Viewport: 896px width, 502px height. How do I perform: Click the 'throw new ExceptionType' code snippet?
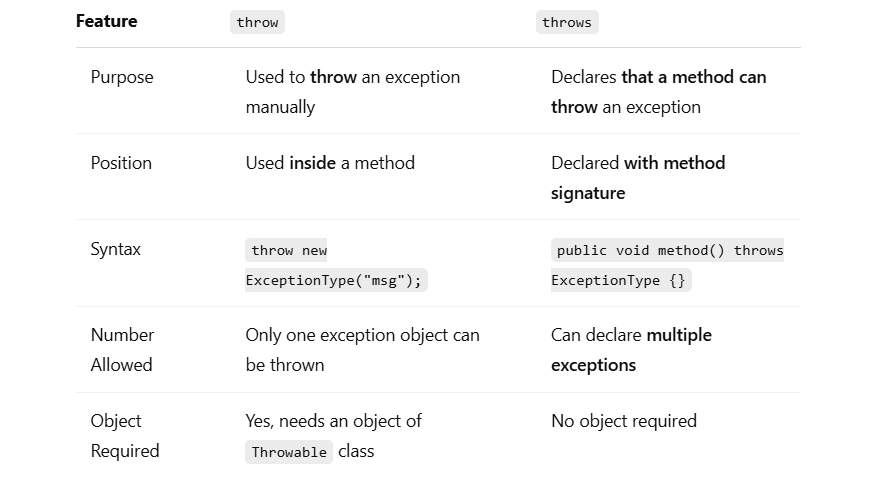pos(336,265)
